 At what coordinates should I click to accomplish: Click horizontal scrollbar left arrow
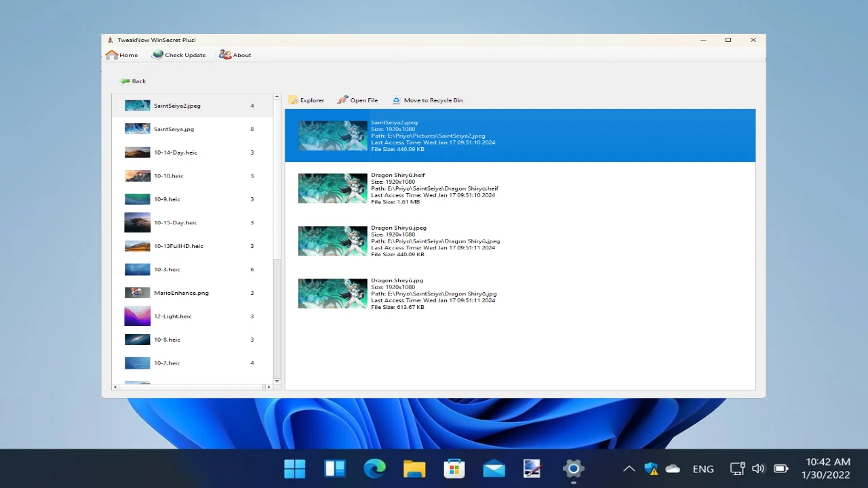[115, 387]
